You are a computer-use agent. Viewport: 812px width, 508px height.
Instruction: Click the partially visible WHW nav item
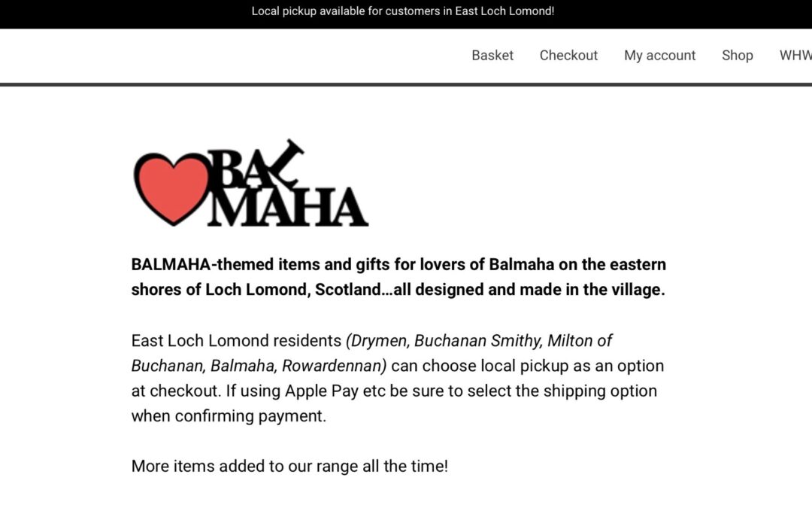coord(795,55)
